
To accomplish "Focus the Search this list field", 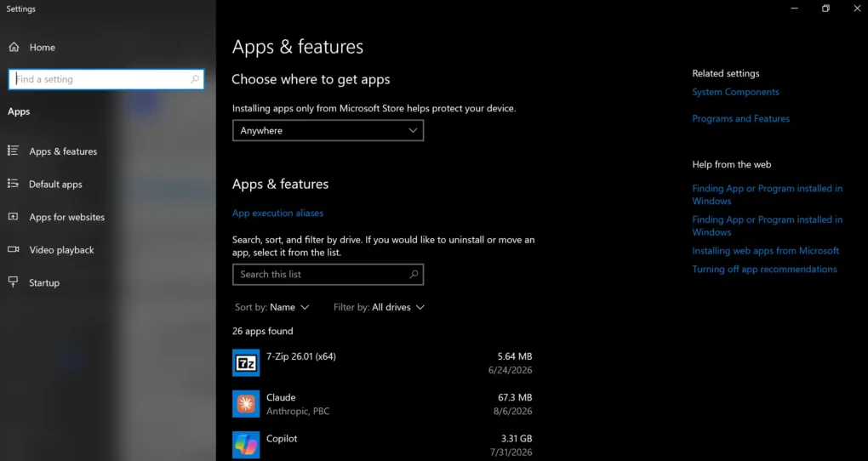I will click(x=328, y=275).
